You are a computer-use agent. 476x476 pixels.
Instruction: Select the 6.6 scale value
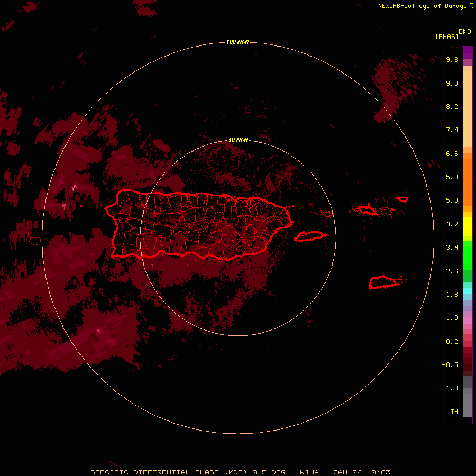452,153
